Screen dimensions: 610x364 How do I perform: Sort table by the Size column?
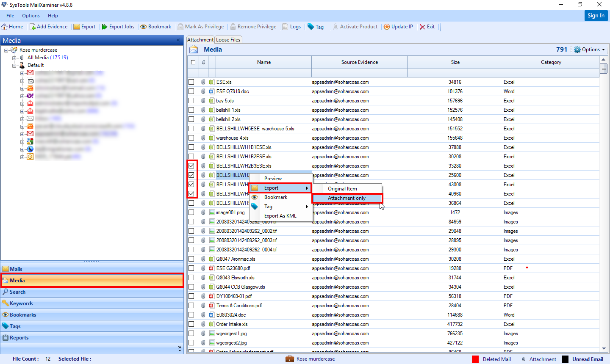455,62
